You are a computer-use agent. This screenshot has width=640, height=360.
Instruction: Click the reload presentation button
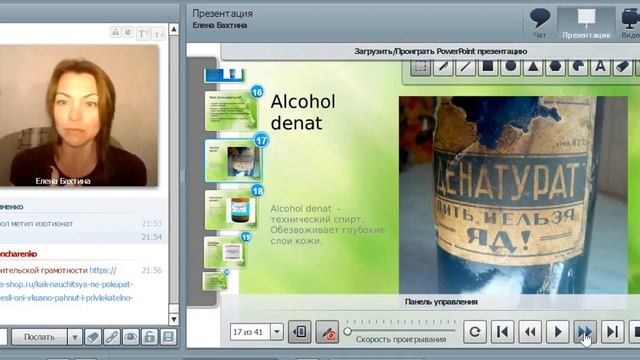pos(475,332)
